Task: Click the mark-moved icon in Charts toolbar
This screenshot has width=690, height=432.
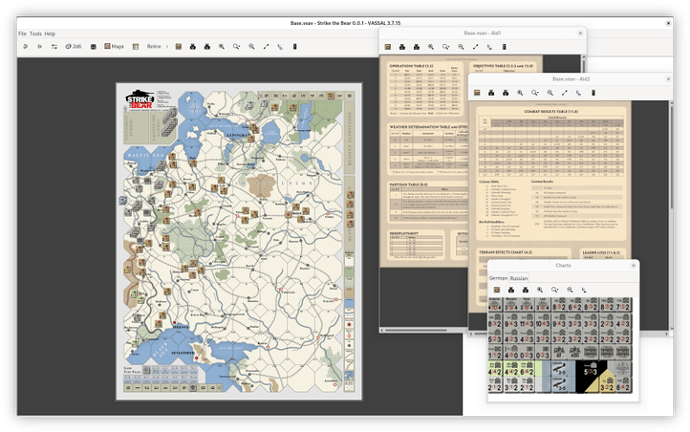Action: [584, 290]
